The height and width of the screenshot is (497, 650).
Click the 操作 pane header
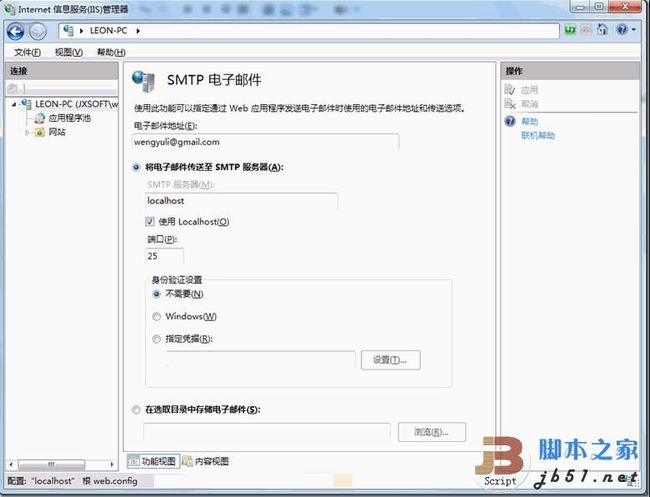[570, 71]
